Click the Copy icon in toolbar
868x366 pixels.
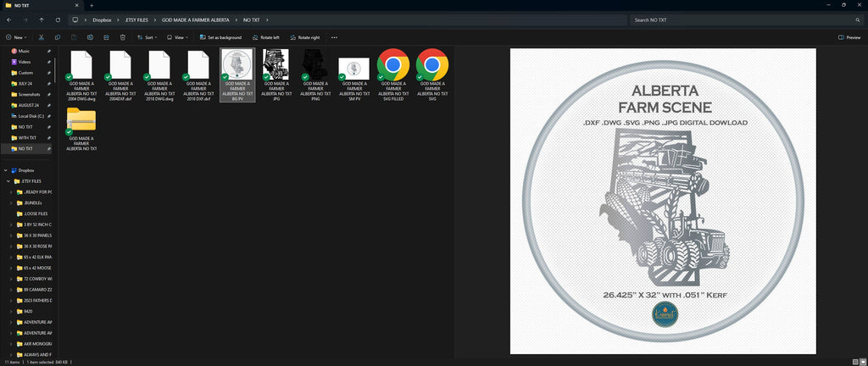tap(58, 37)
